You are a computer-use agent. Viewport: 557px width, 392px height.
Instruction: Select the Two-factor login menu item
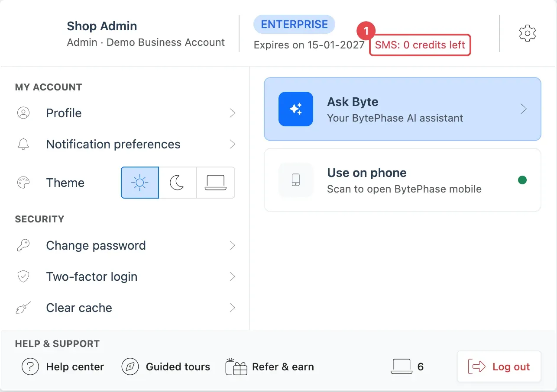(125, 276)
